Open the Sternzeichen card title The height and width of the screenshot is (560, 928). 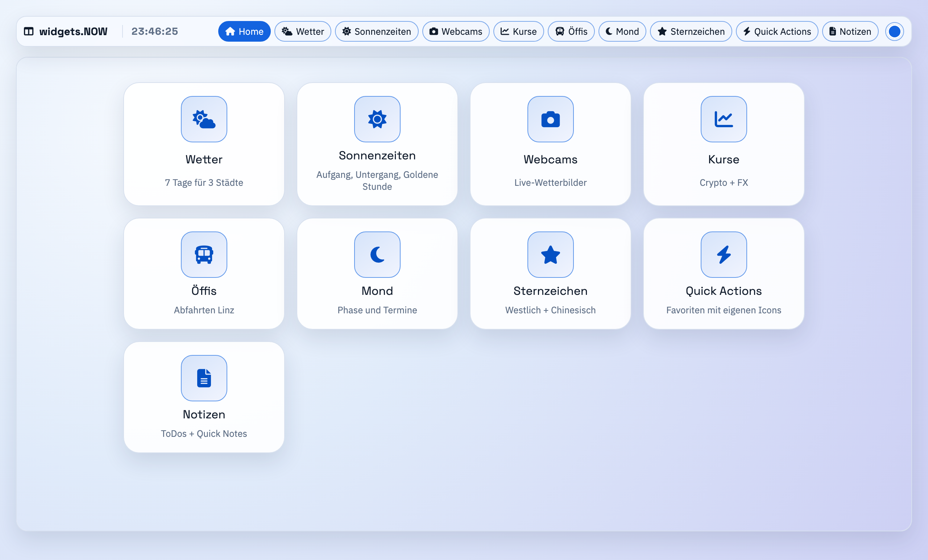(550, 291)
